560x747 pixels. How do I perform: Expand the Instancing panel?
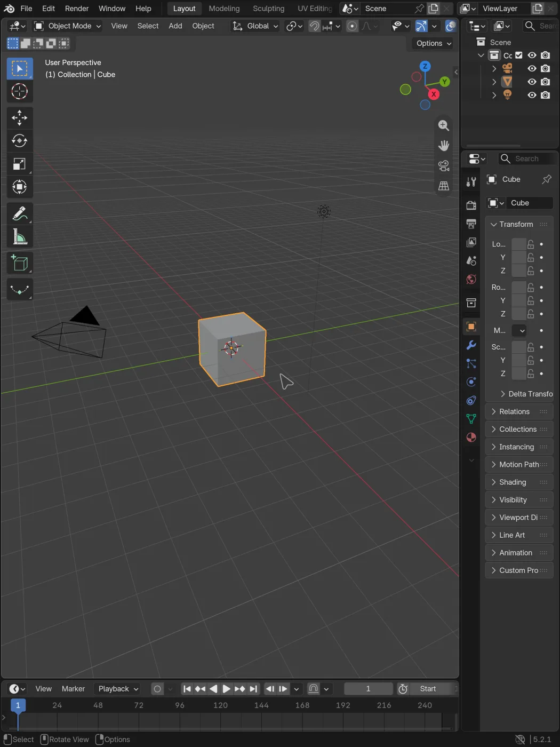click(519, 447)
